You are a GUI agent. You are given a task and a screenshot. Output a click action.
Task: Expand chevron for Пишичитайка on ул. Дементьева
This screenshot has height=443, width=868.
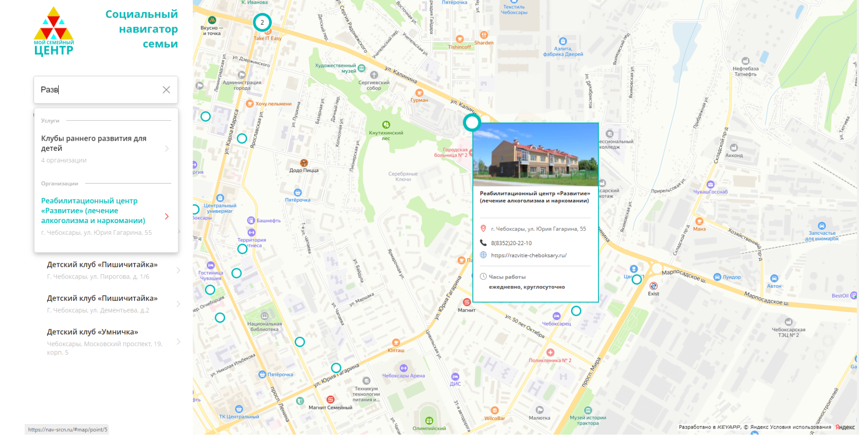click(178, 304)
